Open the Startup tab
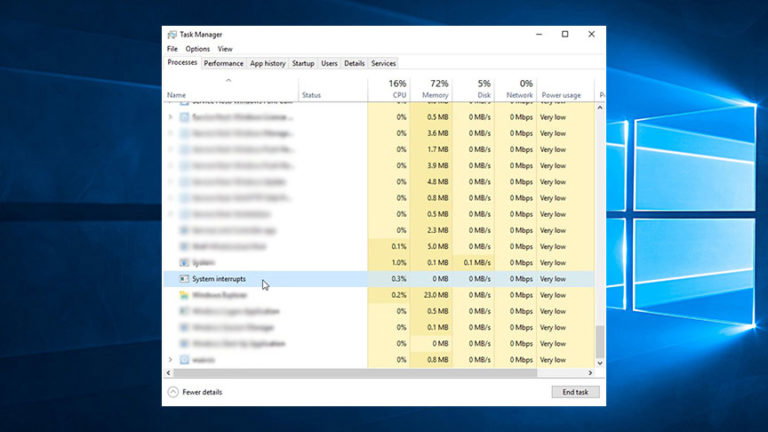Image resolution: width=768 pixels, height=432 pixels. tap(303, 63)
